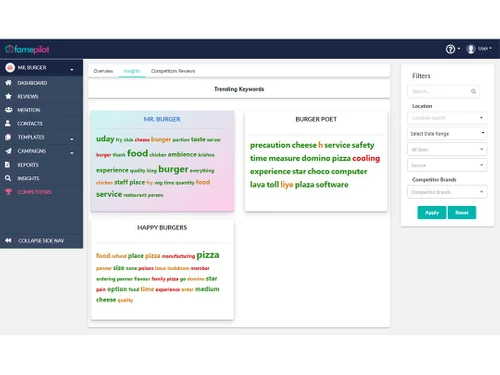Open the Location search dropdown
This screenshot has width=500, height=375.
pos(447,118)
